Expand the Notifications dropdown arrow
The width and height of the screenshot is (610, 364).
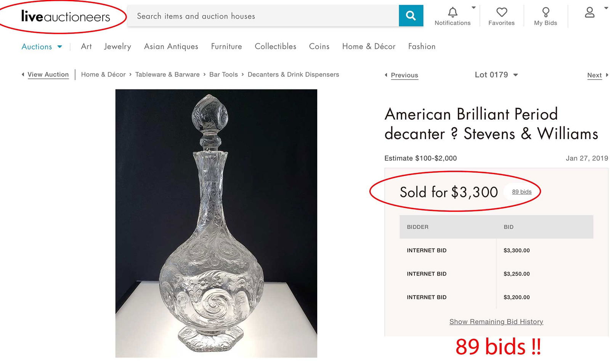pos(474,7)
